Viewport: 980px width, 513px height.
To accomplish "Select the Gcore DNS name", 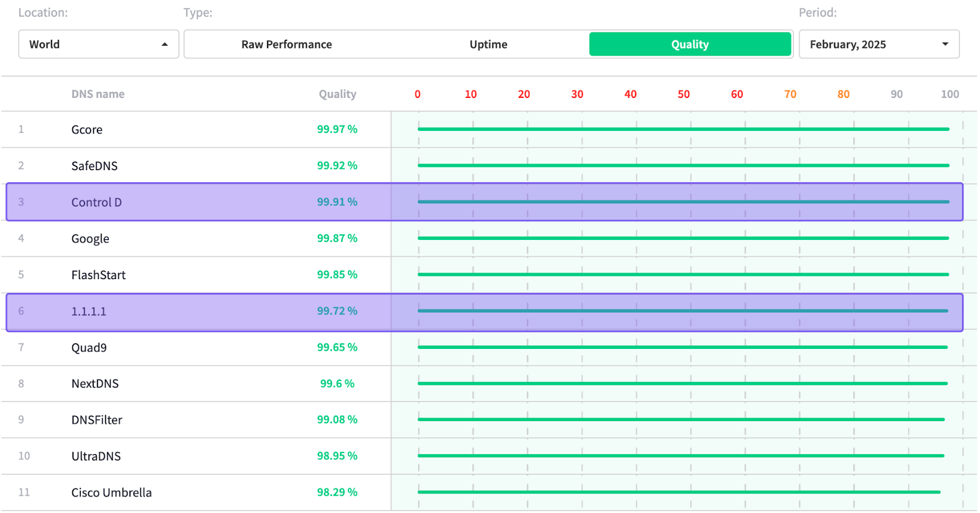I will [87, 130].
